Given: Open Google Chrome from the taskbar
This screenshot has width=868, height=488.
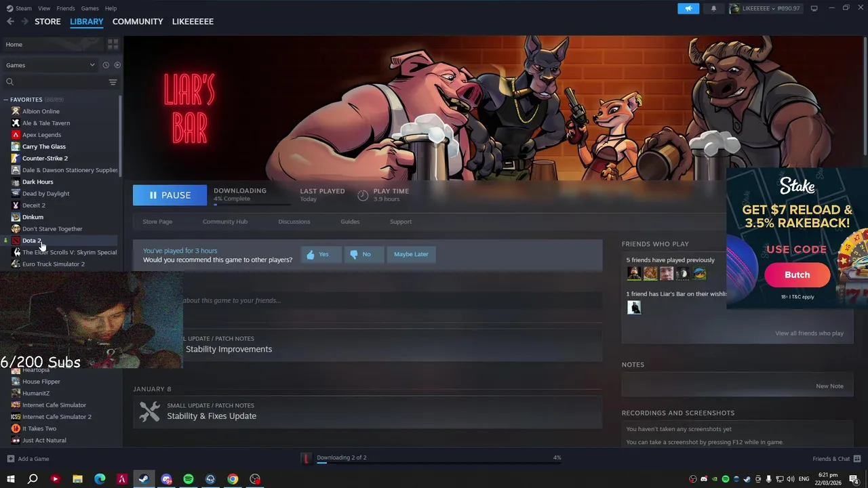Looking at the screenshot, I should click(233, 479).
